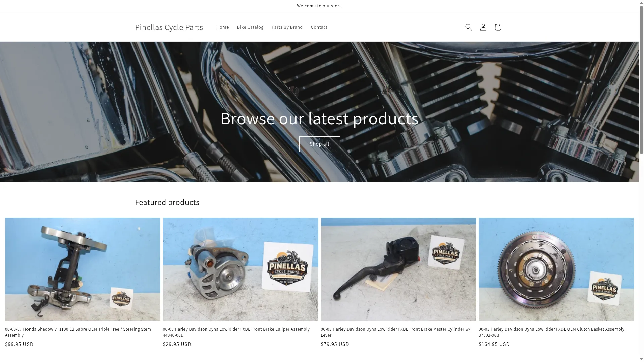Click the $164.95 USD price text
This screenshot has height=362, width=644.
(494, 344)
